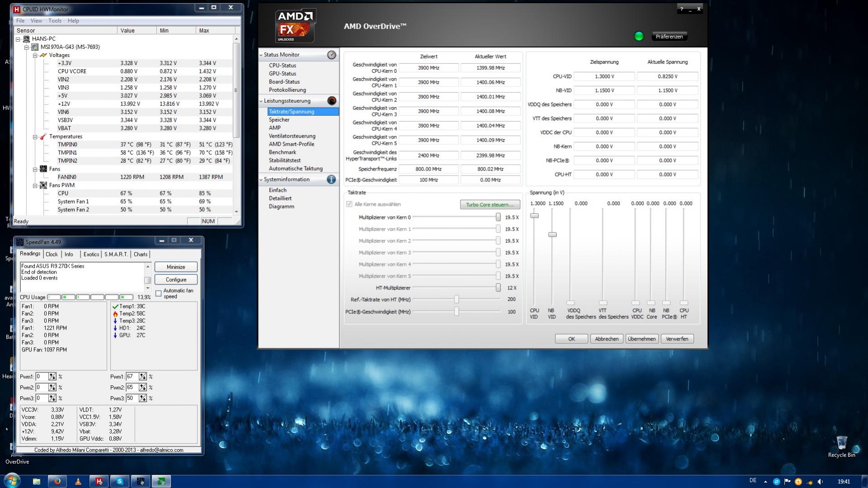The height and width of the screenshot is (488, 868).
Task: Collapse the Leistungssteuerung section
Action: coord(261,101)
